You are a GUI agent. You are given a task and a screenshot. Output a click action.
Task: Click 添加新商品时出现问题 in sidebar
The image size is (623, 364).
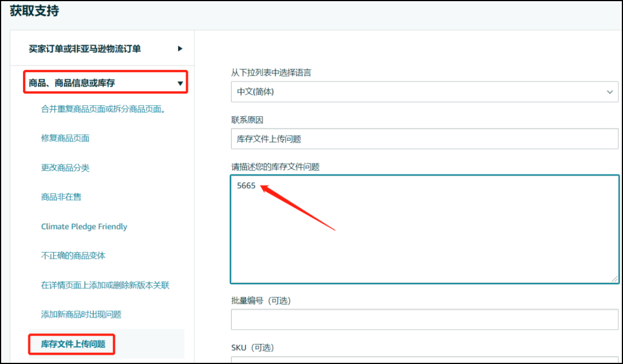click(81, 315)
